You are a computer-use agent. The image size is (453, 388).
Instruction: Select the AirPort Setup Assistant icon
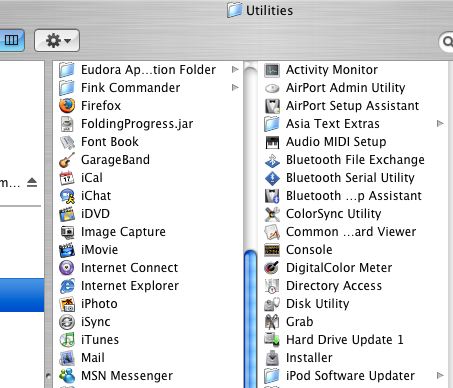[x=272, y=106]
